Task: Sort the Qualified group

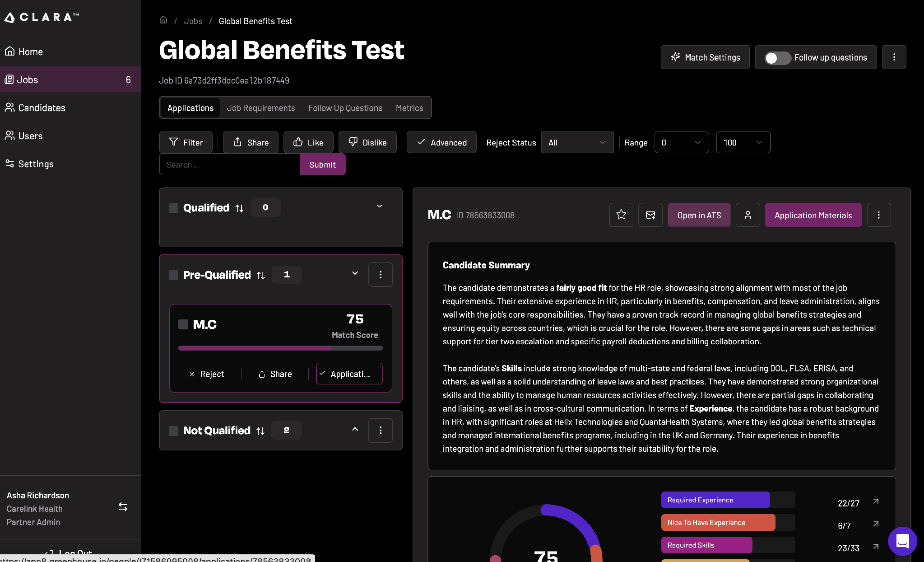Action: (239, 208)
